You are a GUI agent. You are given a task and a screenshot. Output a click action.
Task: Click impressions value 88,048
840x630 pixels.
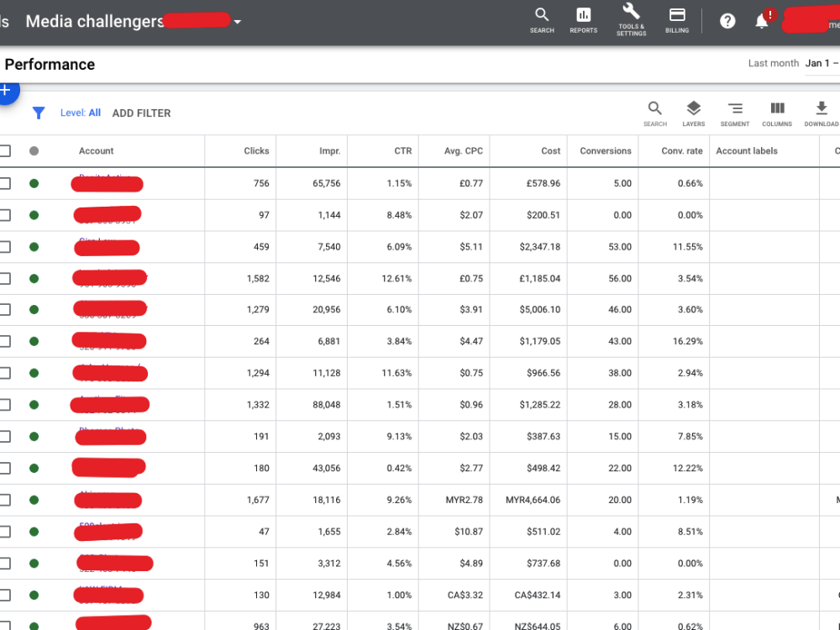(326, 405)
